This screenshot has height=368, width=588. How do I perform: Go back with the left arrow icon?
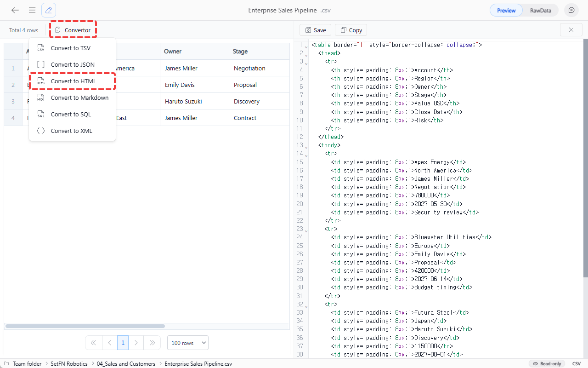[15, 10]
